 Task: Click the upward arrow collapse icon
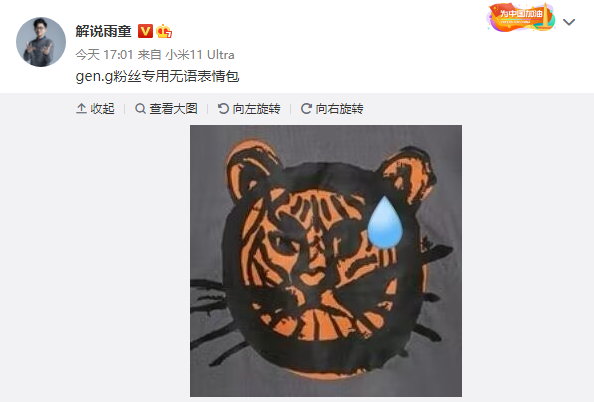pos(81,109)
